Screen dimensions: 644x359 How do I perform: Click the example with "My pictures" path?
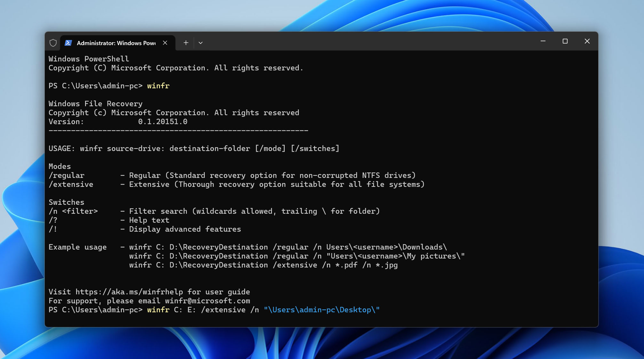click(x=297, y=256)
